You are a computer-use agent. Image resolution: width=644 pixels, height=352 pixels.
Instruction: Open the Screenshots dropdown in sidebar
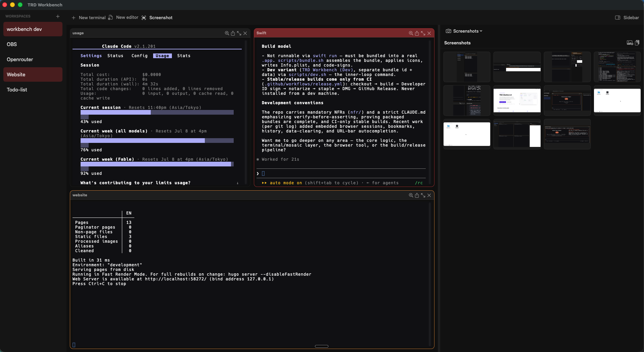468,31
